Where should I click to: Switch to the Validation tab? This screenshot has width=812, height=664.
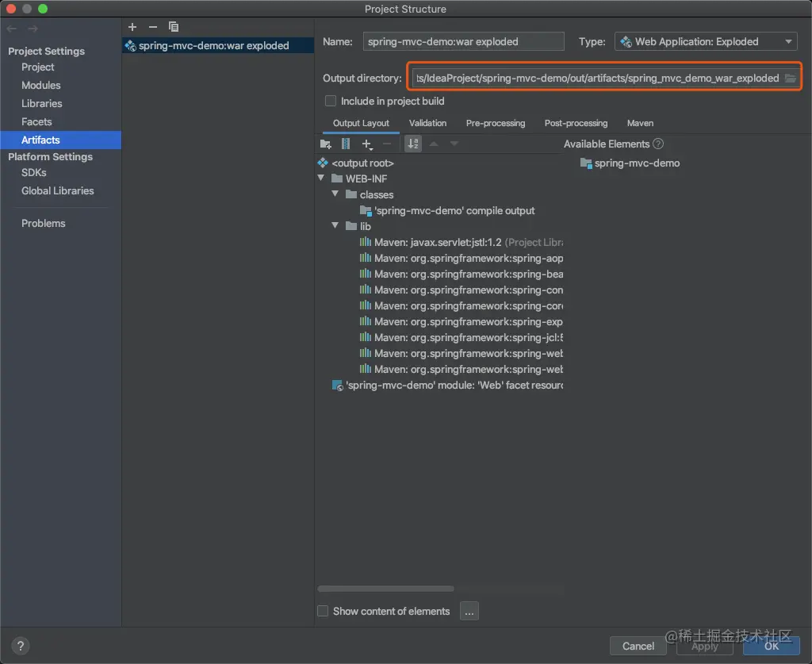coord(427,123)
